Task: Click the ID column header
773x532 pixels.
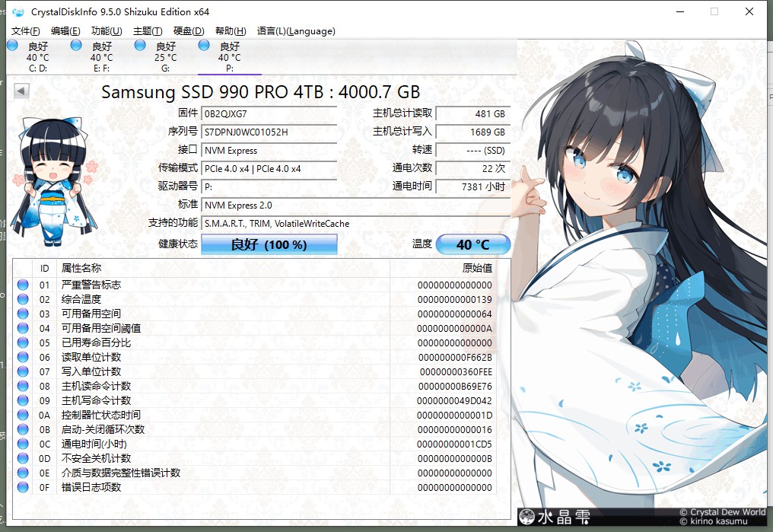Action: (44, 268)
